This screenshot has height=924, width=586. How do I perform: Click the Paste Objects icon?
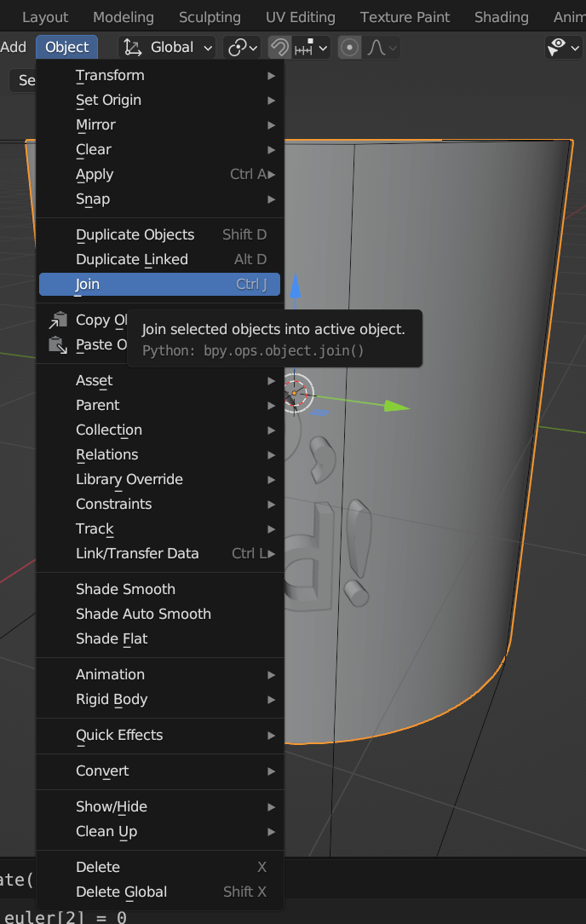[x=58, y=344]
